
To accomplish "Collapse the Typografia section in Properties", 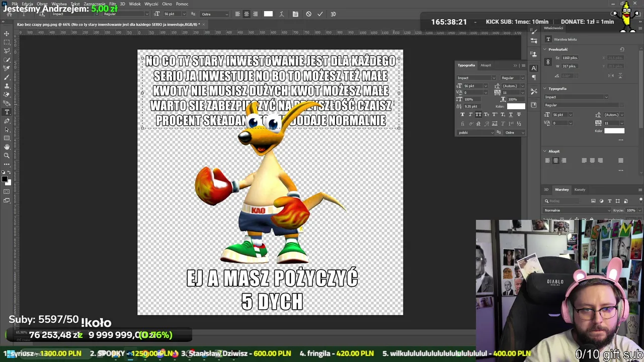I will click(x=545, y=88).
